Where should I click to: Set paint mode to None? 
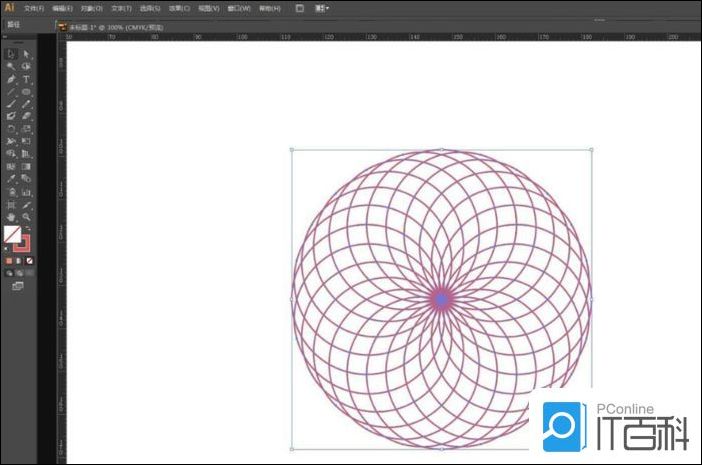click(x=29, y=261)
